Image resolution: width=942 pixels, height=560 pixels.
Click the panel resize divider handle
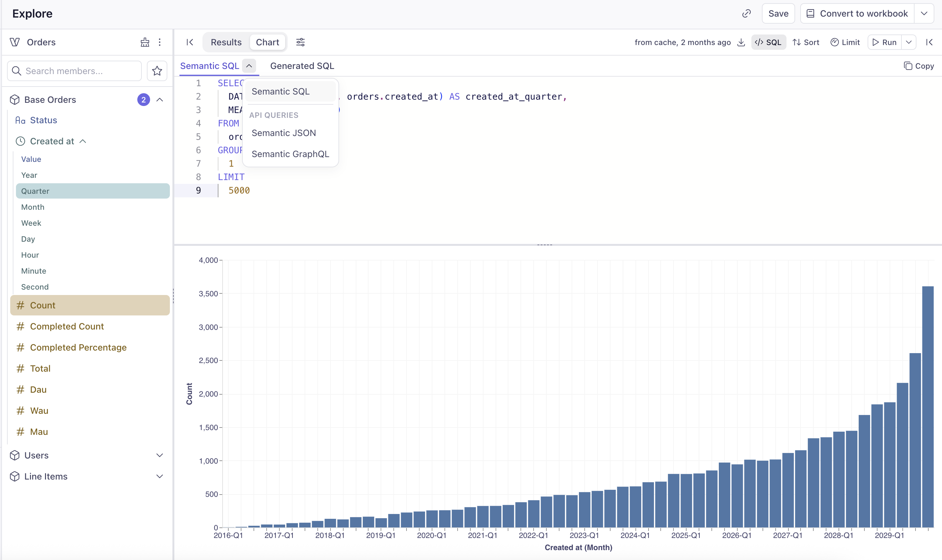[x=544, y=245]
